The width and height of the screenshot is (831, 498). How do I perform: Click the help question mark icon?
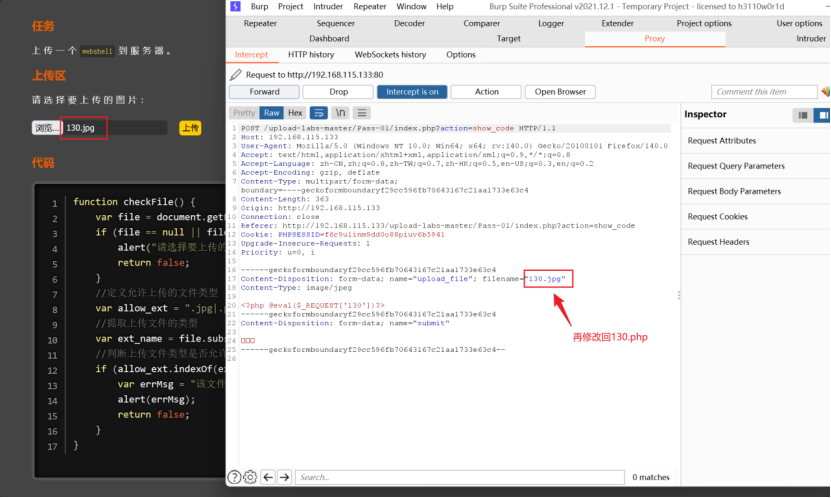(x=234, y=477)
